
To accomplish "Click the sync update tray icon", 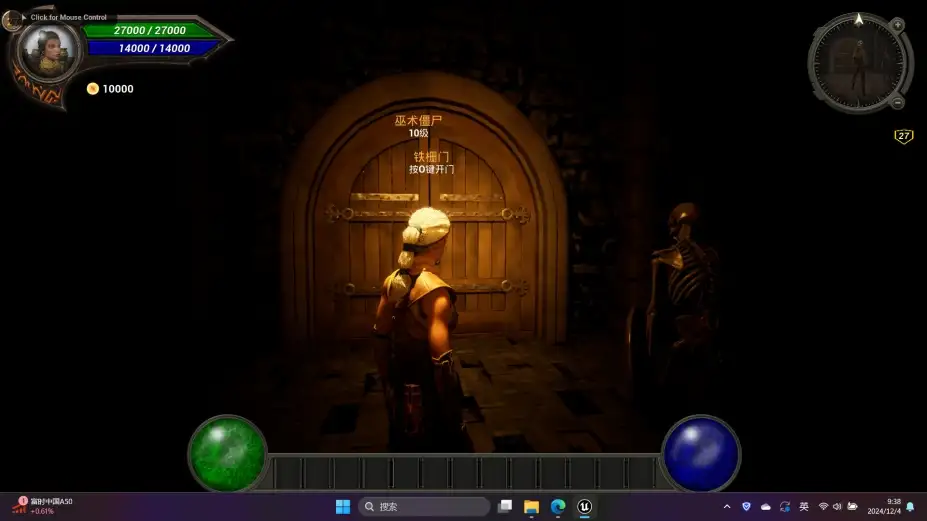I will pyautogui.click(x=785, y=507).
